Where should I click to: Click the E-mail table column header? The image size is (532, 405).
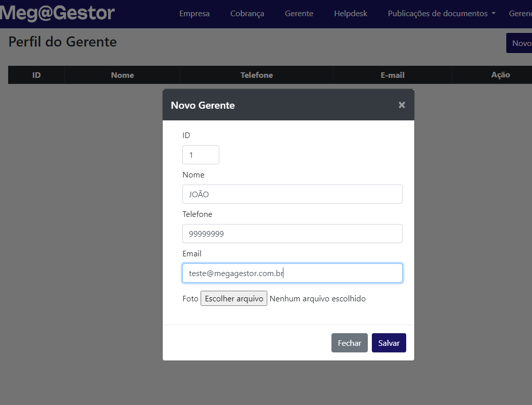393,75
